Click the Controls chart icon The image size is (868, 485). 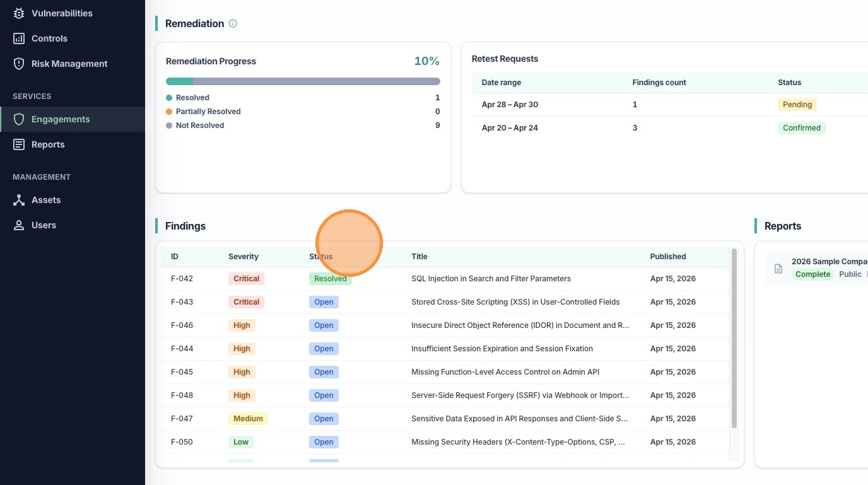pyautogui.click(x=19, y=38)
